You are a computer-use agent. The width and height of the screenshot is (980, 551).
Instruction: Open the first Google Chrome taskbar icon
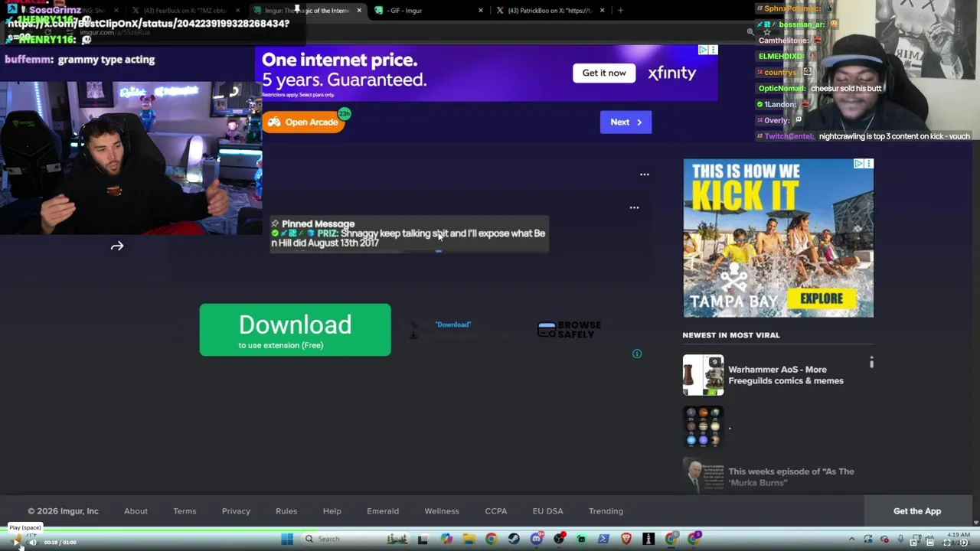click(491, 539)
